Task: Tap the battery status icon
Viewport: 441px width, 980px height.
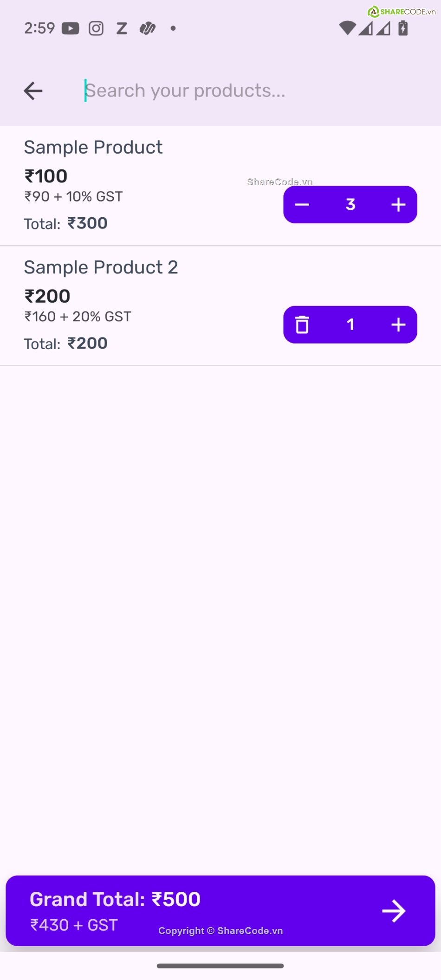Action: pyautogui.click(x=403, y=28)
